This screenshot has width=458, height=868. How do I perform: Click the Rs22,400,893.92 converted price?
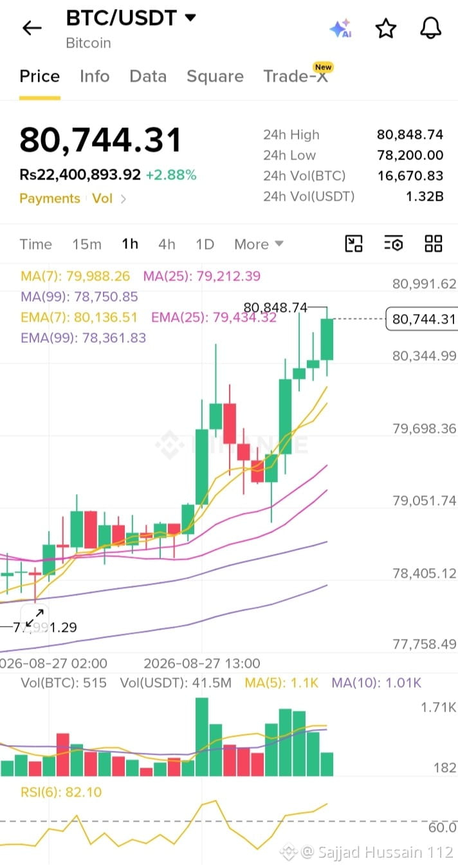pos(80,175)
